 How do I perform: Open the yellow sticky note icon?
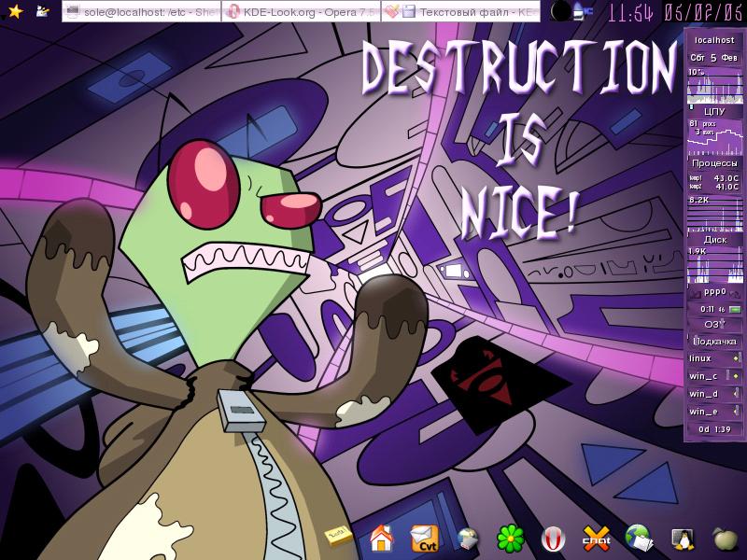337,536
